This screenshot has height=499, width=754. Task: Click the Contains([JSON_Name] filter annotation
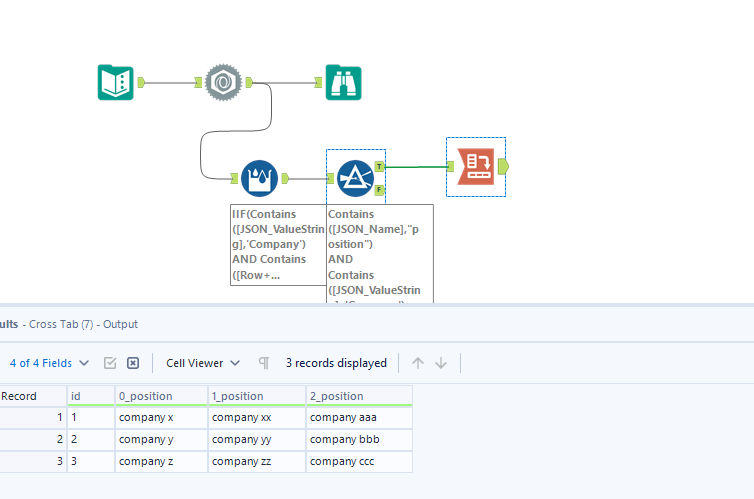[x=380, y=254]
